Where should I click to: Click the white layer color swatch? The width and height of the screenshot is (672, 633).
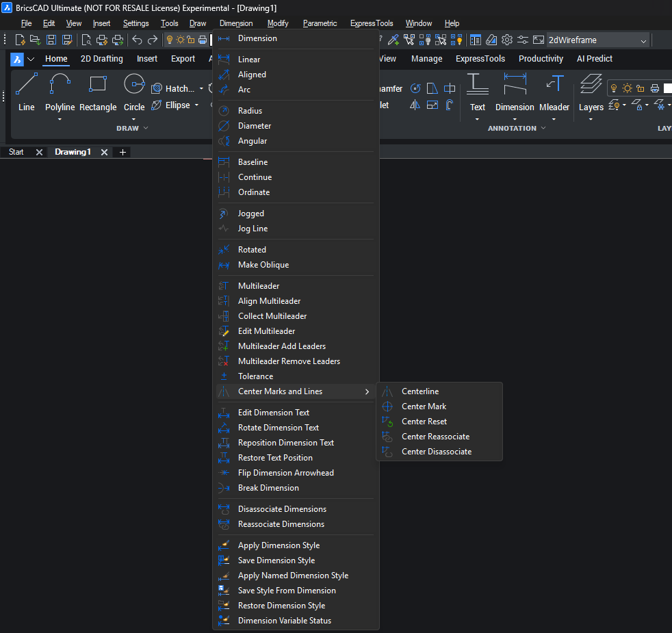pyautogui.click(x=668, y=88)
